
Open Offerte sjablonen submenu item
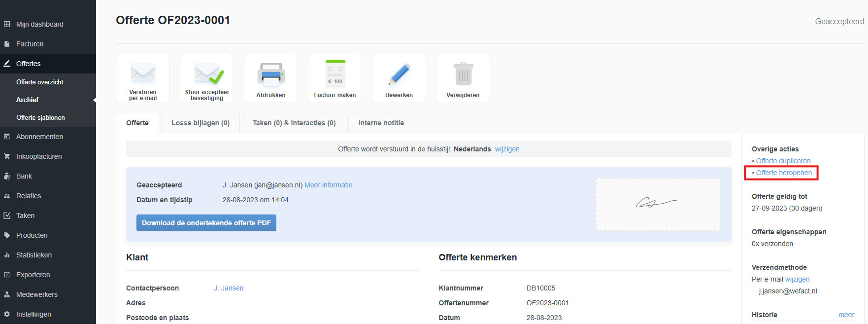pyautogui.click(x=40, y=117)
